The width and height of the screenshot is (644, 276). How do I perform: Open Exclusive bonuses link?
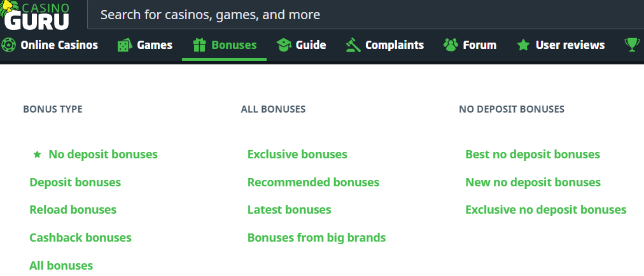[x=297, y=155]
